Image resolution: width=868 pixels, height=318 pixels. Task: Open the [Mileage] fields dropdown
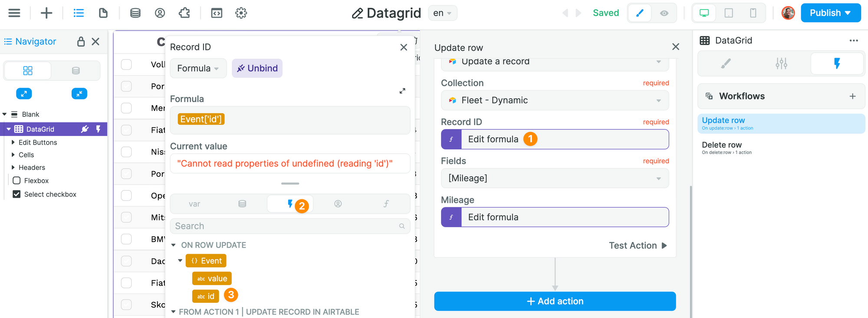pos(555,178)
